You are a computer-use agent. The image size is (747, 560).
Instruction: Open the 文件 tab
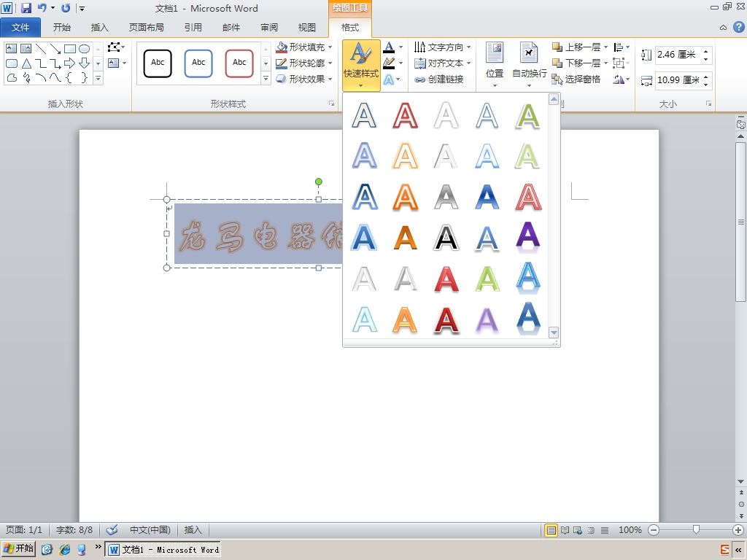20,28
